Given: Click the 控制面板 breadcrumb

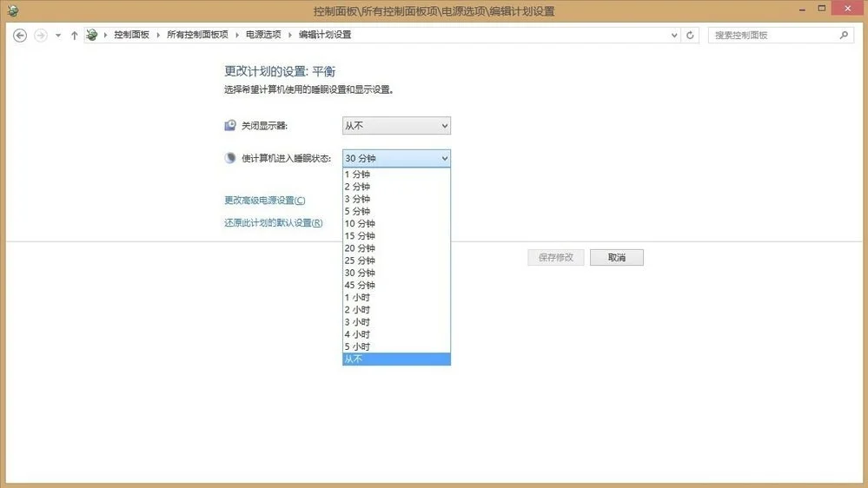Looking at the screenshot, I should coord(132,35).
